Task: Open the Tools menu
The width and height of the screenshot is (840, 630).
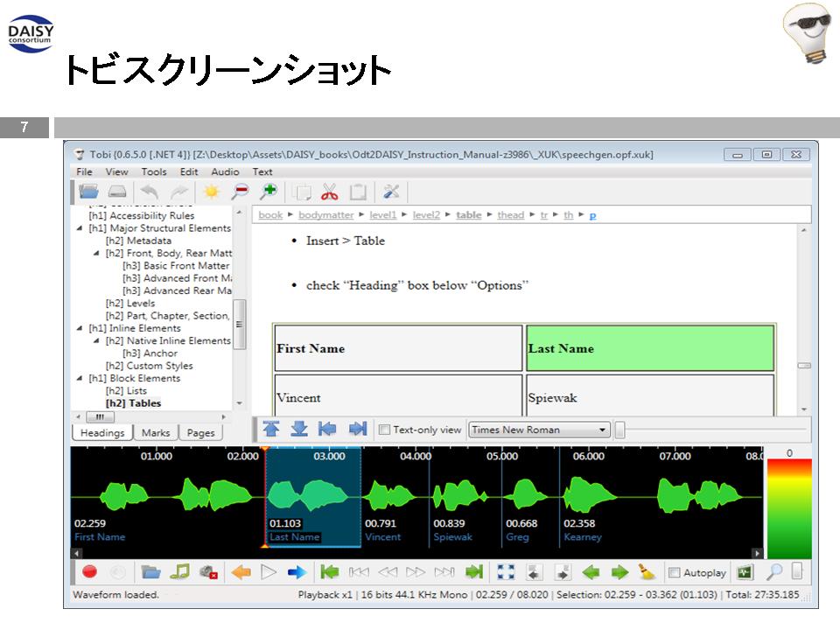Action: click(x=154, y=172)
